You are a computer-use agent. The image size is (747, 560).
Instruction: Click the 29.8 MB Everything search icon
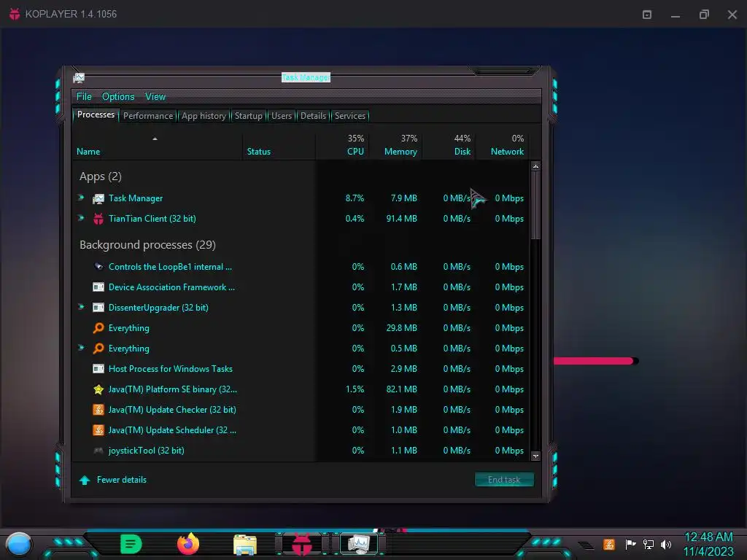[x=98, y=328]
